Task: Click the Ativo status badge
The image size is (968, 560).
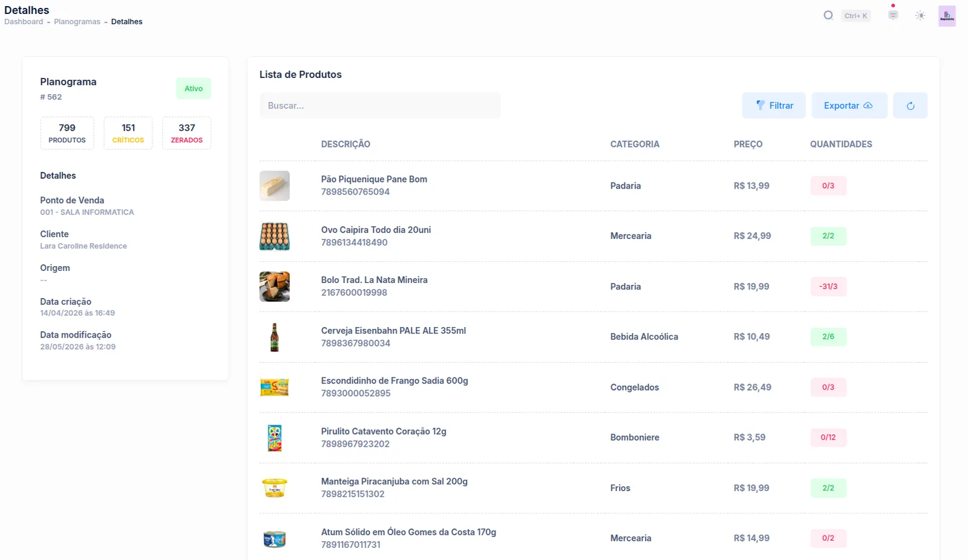Action: pyautogui.click(x=194, y=89)
